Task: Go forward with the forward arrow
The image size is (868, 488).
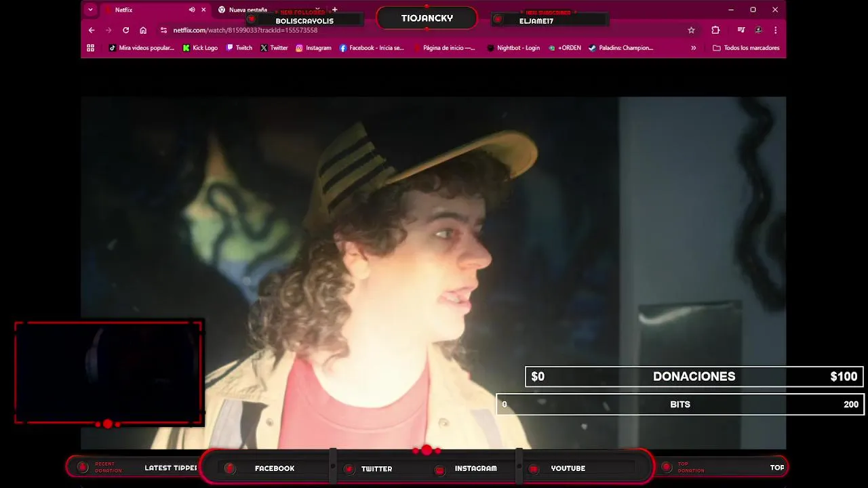Action: [108, 30]
